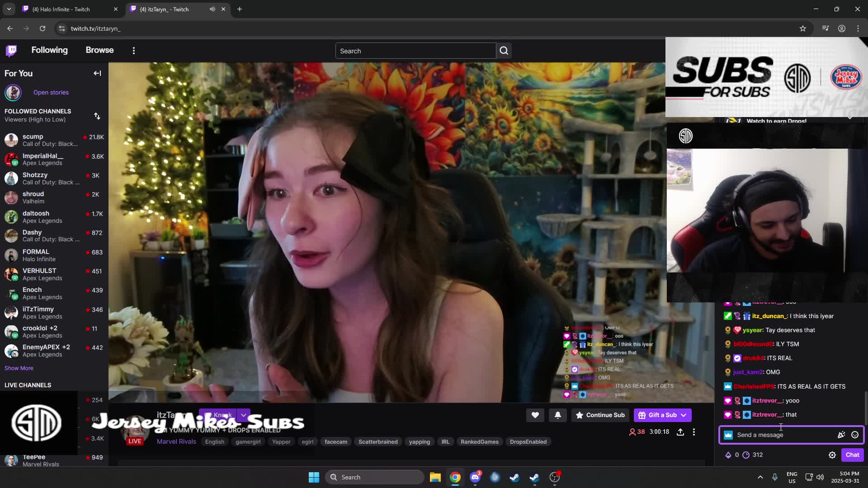868x488 pixels.
Task: Open TeePee live channel
Action: point(54,460)
